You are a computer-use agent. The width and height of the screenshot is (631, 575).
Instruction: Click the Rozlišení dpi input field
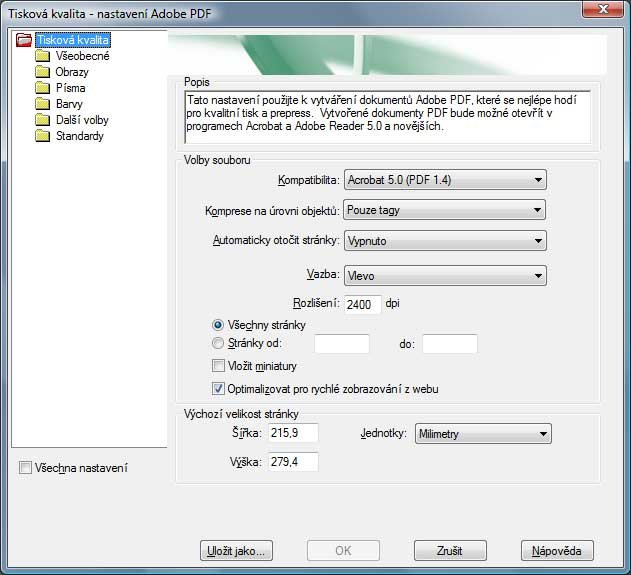tap(363, 304)
